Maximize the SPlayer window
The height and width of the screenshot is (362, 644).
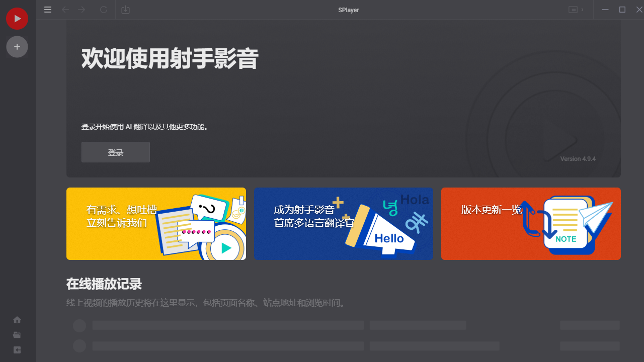point(622,10)
